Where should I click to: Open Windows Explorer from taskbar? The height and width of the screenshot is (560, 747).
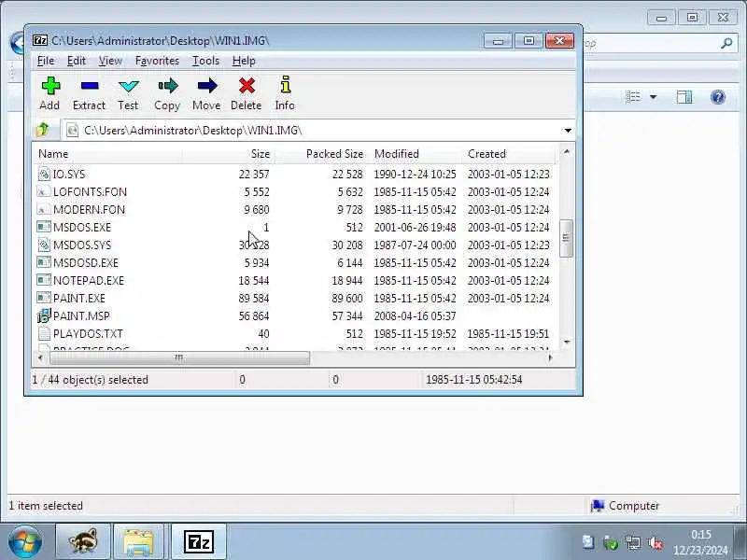138,542
